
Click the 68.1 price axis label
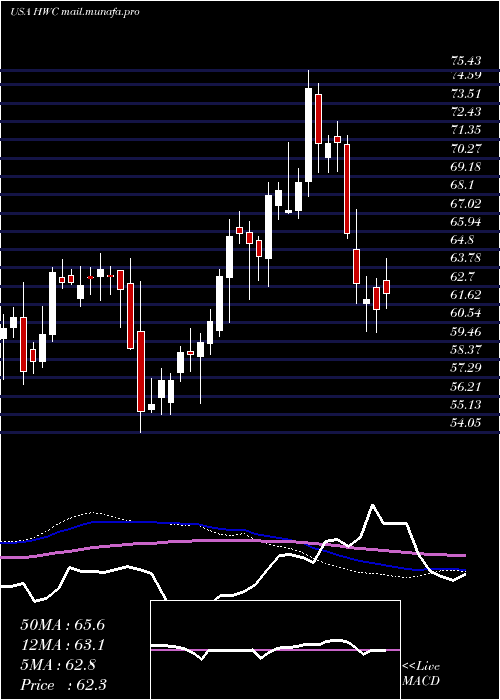(462, 185)
